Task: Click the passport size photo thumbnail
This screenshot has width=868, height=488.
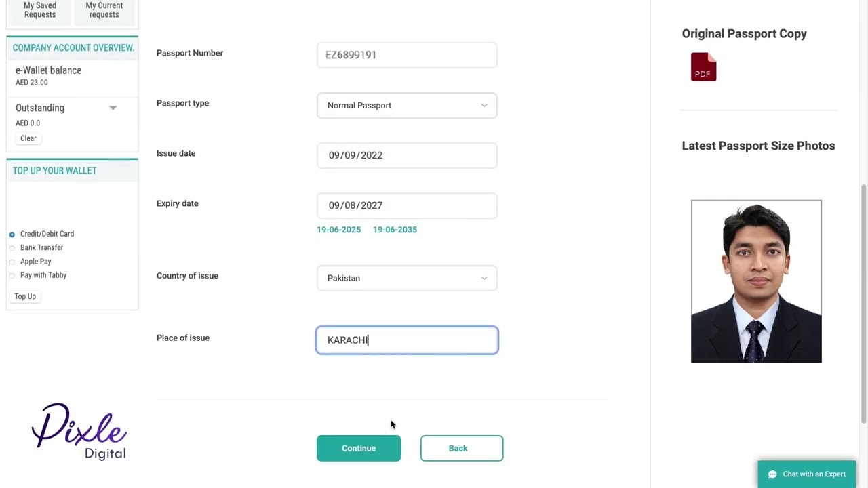Action: point(756,281)
